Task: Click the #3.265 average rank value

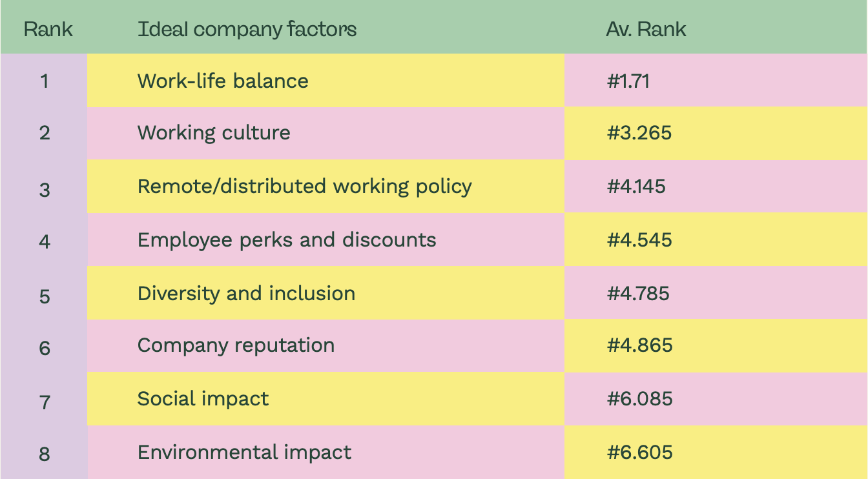Action: [639, 133]
